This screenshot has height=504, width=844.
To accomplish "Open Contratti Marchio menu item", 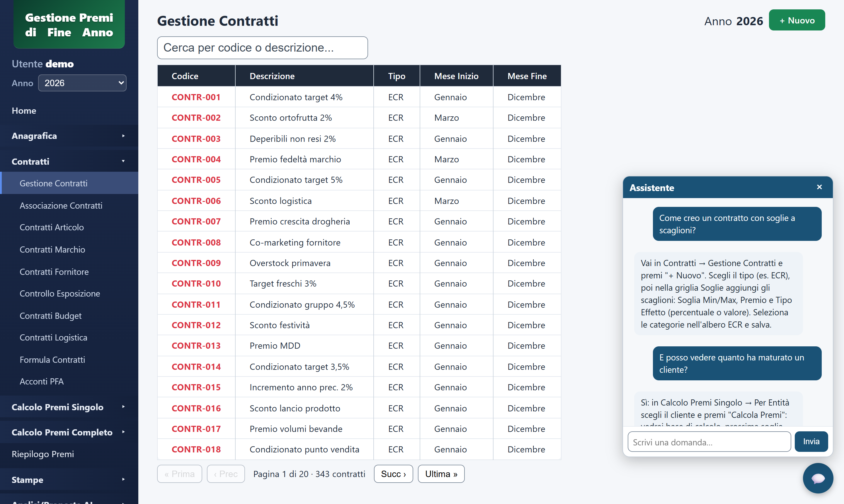I will click(x=69, y=250).
